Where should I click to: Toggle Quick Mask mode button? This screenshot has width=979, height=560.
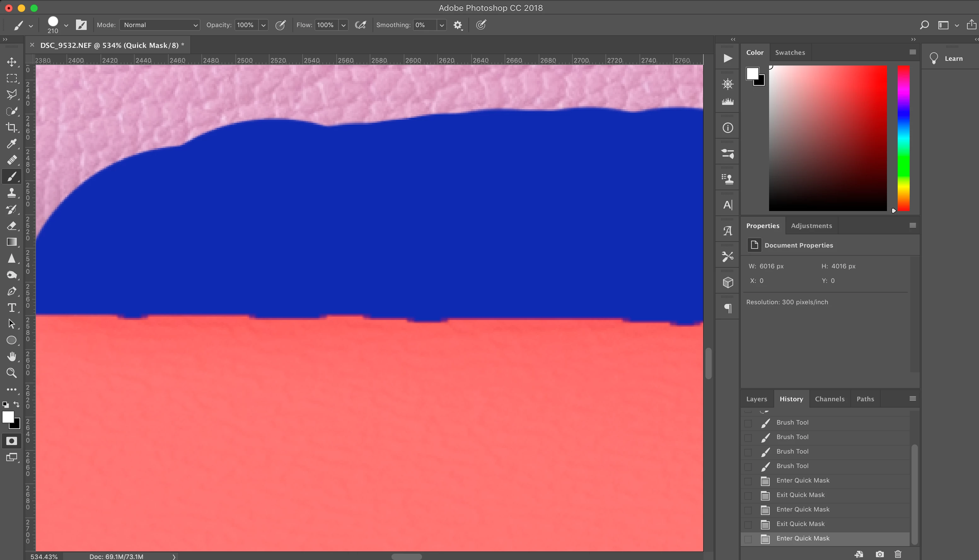(x=12, y=441)
